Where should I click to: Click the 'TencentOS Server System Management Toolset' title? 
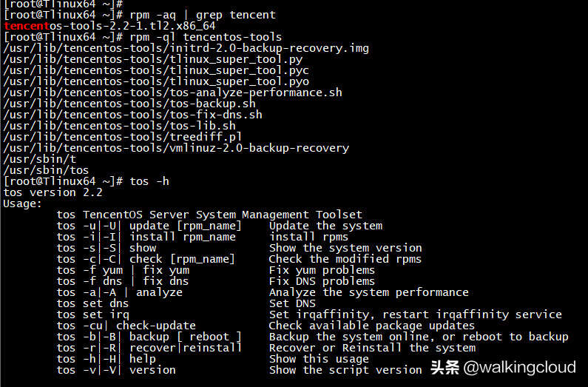(x=223, y=215)
